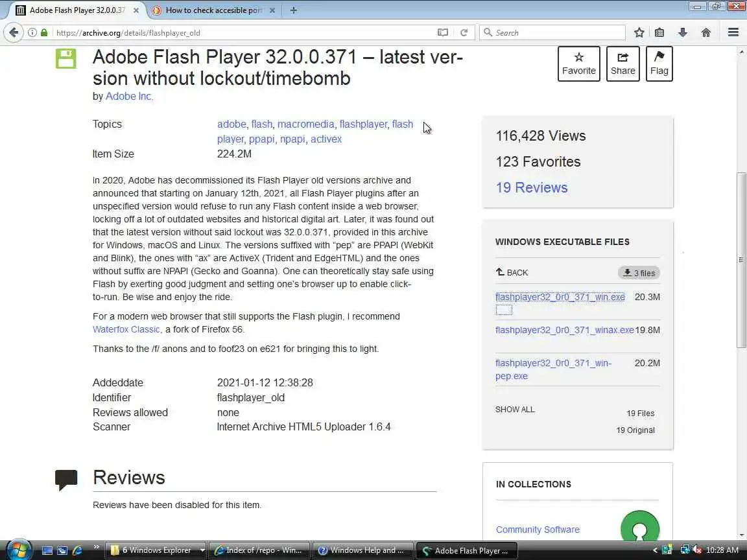Image resolution: width=747 pixels, height=560 pixels.
Task: Click the page vertical scrollbar thumb
Action: click(x=741, y=260)
